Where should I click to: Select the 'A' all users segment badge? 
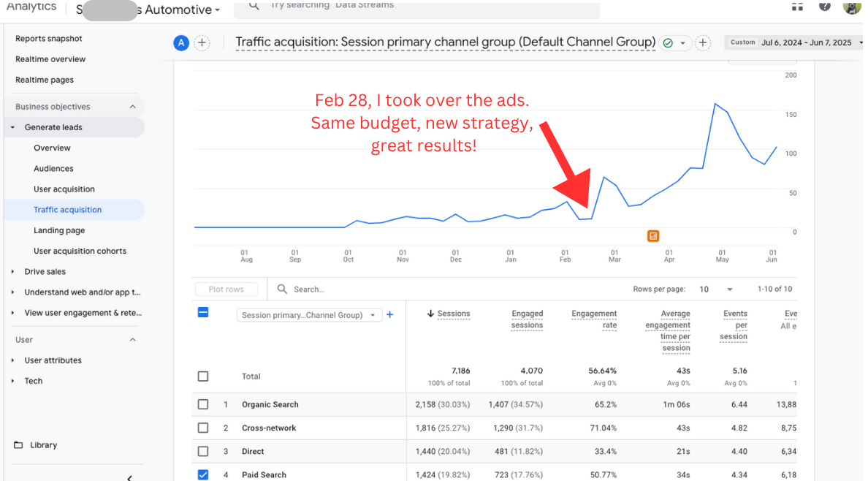(181, 42)
